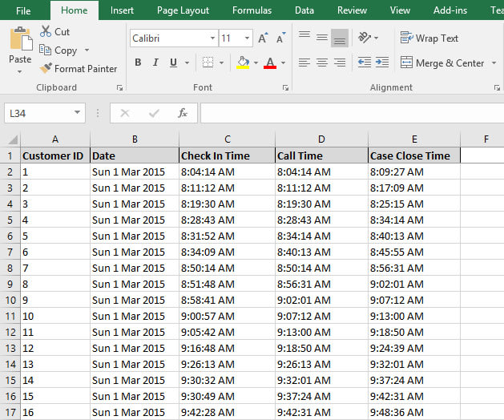
Task: Click the formula Cancel X icon
Action: 125,113
